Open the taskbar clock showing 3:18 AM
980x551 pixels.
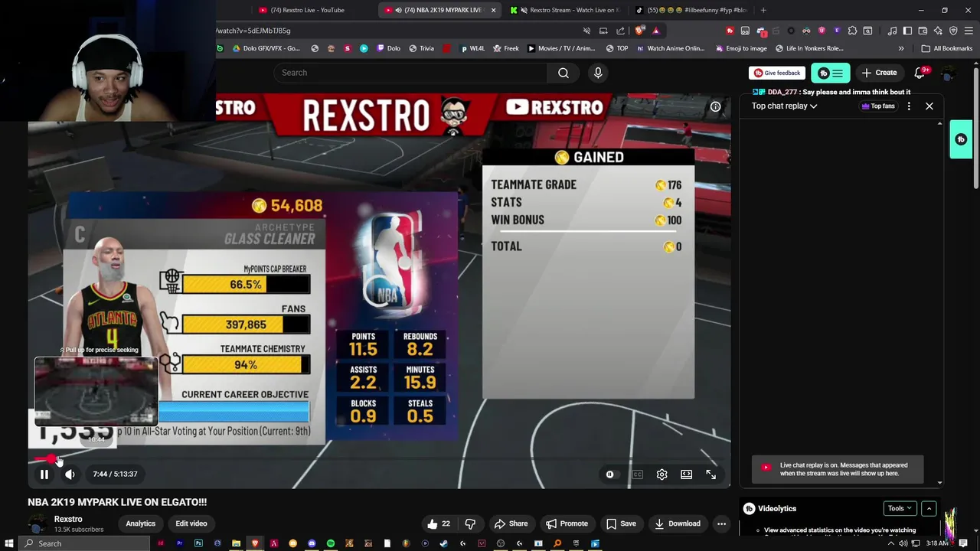(938, 543)
